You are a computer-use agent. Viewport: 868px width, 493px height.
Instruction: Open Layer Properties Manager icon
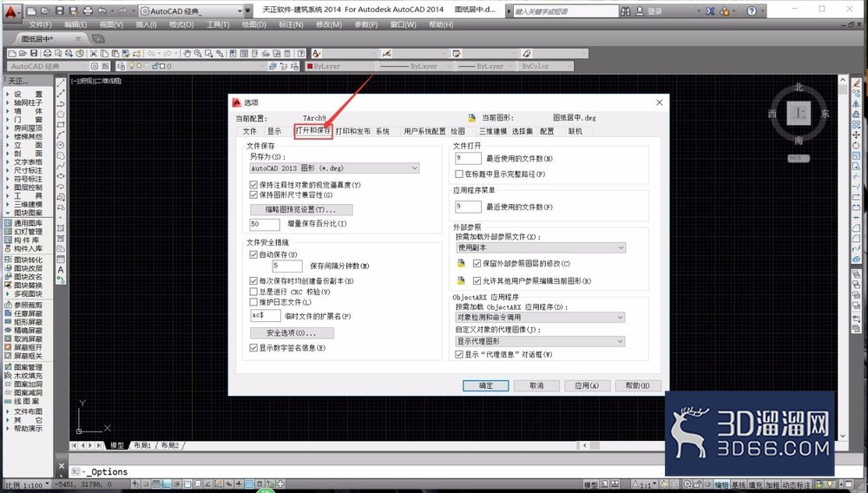[122, 66]
